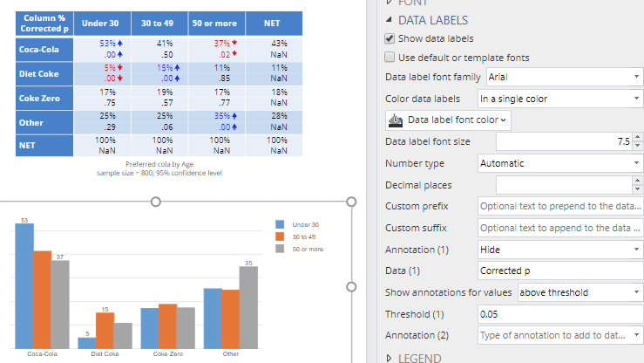Open the Color data labels dropdown
644x363 pixels.
pyautogui.click(x=559, y=99)
